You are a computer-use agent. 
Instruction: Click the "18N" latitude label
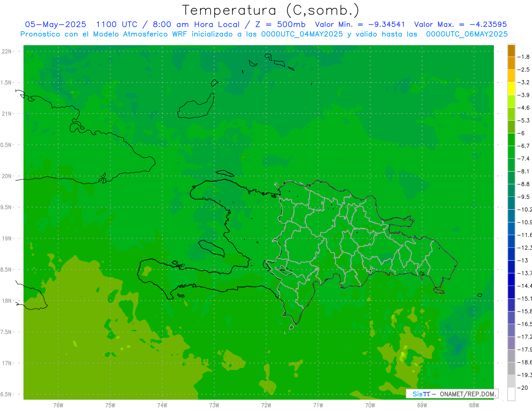7,301
